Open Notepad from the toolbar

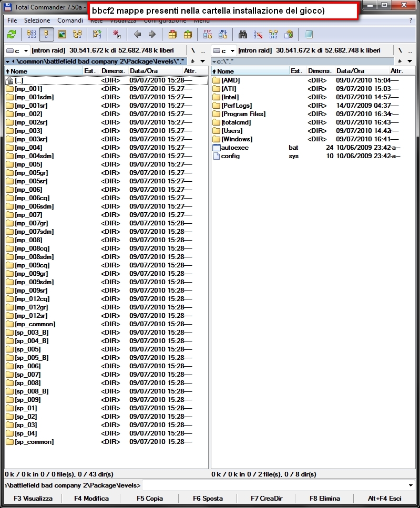[x=309, y=34]
